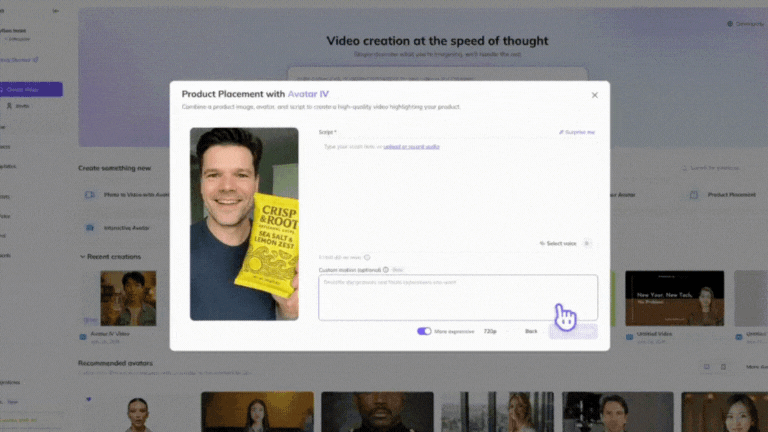Click the Interactive Avatar icon
Image resolution: width=768 pixels, height=432 pixels.
click(x=90, y=228)
